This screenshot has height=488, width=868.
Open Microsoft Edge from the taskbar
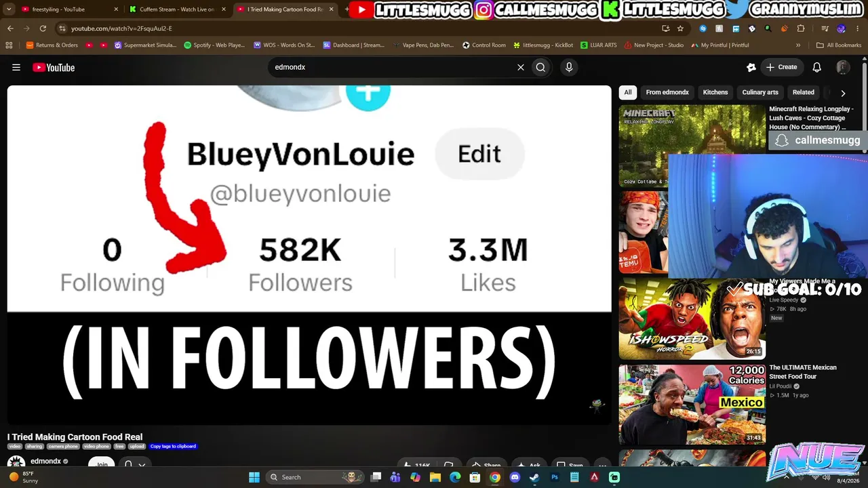(455, 477)
